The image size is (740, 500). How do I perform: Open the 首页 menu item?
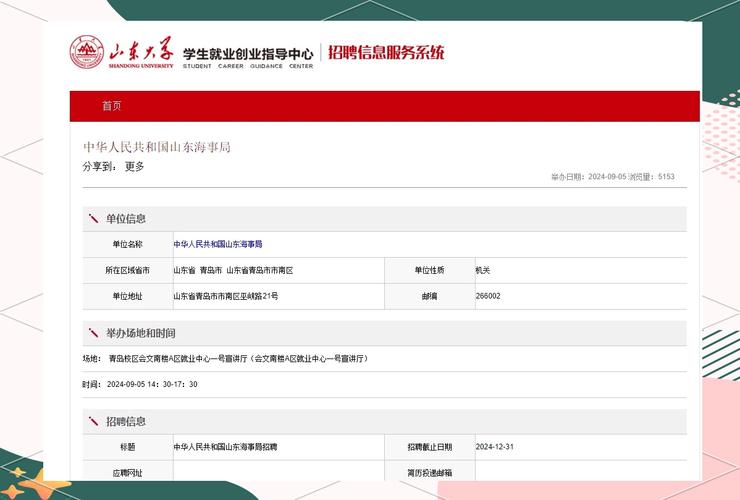coord(112,106)
